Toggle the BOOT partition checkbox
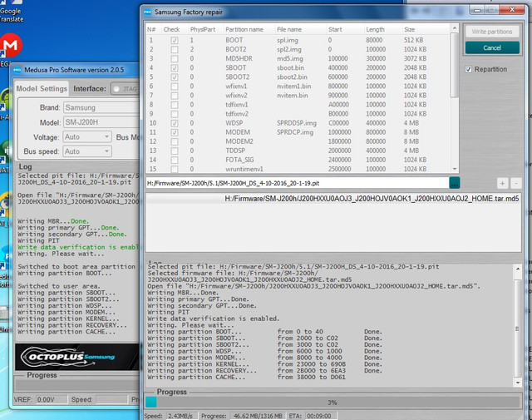Image resolution: width=532 pixels, height=420 pixels. [x=174, y=40]
